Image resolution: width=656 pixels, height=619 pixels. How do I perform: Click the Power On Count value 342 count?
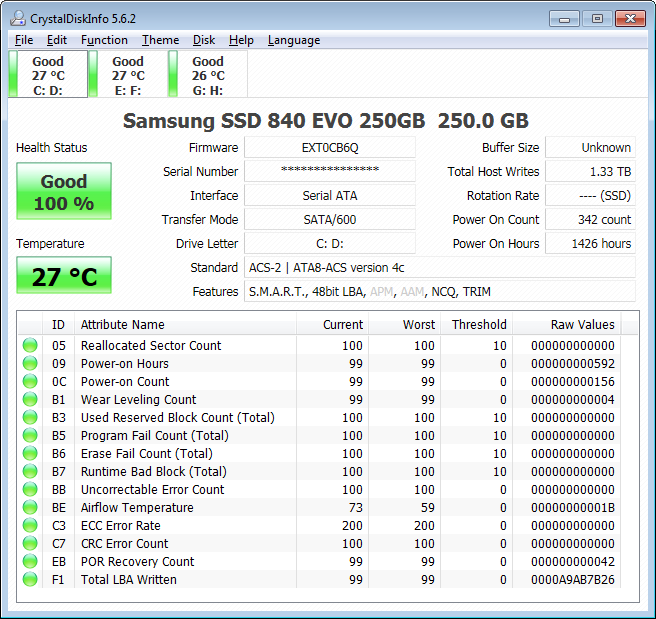(590, 219)
